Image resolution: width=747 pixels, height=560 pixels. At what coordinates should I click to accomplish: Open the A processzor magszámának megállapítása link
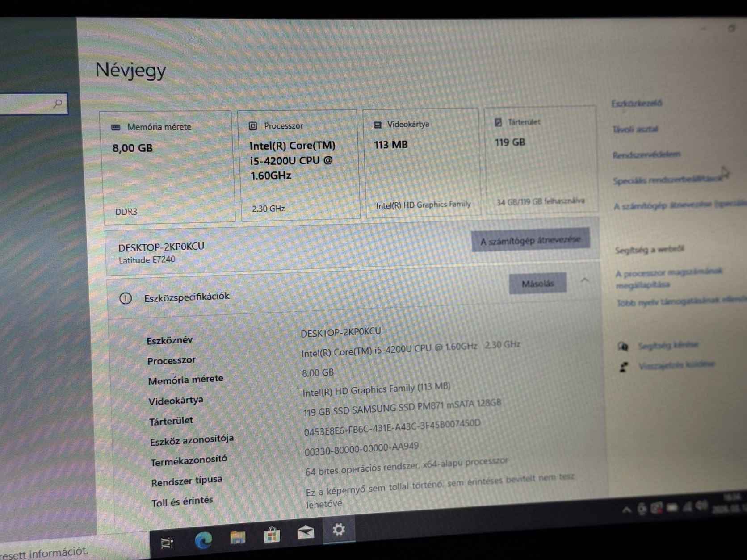[x=669, y=278]
